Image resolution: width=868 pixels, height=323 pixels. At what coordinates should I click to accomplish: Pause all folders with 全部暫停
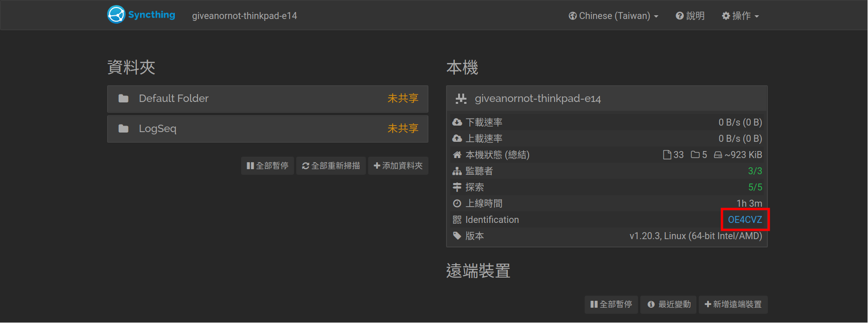[268, 165]
